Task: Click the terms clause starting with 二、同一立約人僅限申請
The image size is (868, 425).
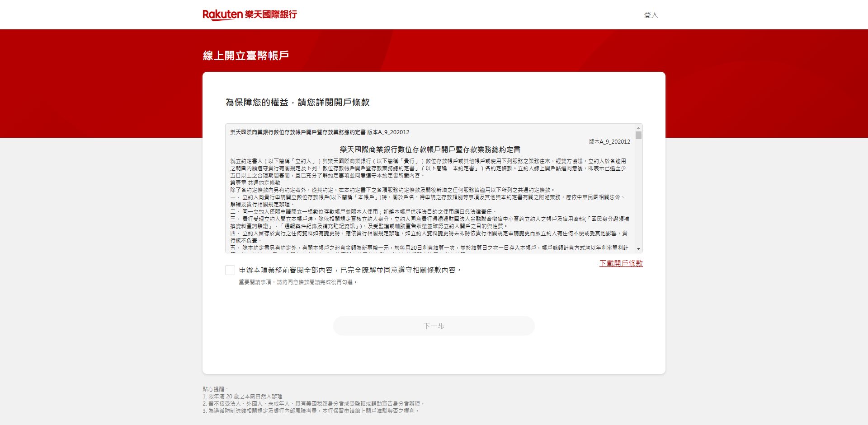Action: coord(363,212)
